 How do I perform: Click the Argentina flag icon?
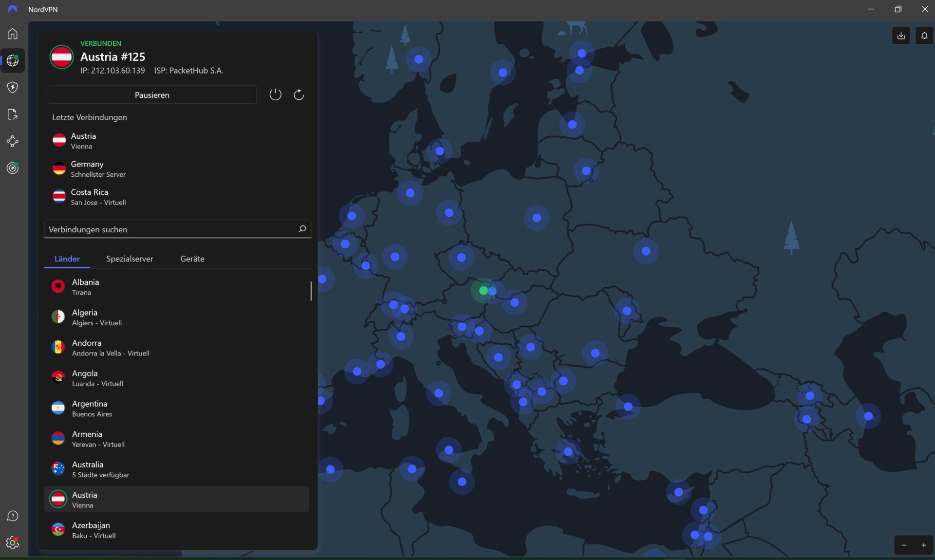(x=58, y=408)
